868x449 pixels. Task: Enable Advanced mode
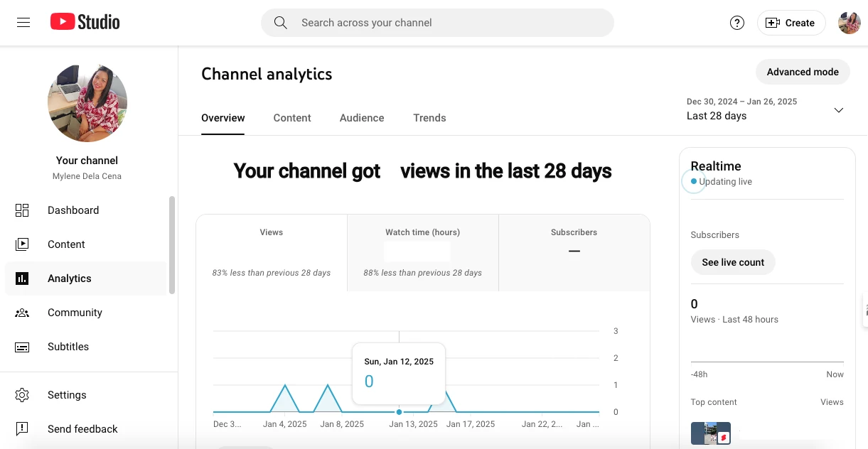(x=803, y=72)
